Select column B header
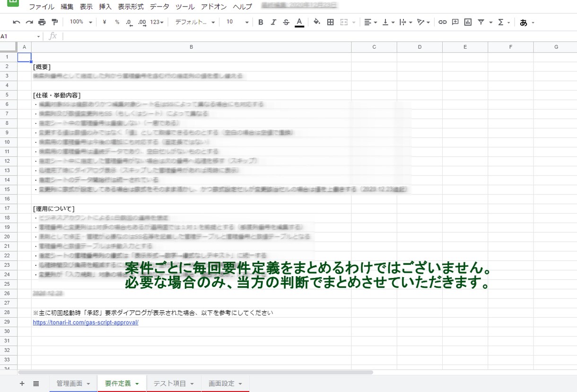The height and width of the screenshot is (392, 577). pos(191,47)
